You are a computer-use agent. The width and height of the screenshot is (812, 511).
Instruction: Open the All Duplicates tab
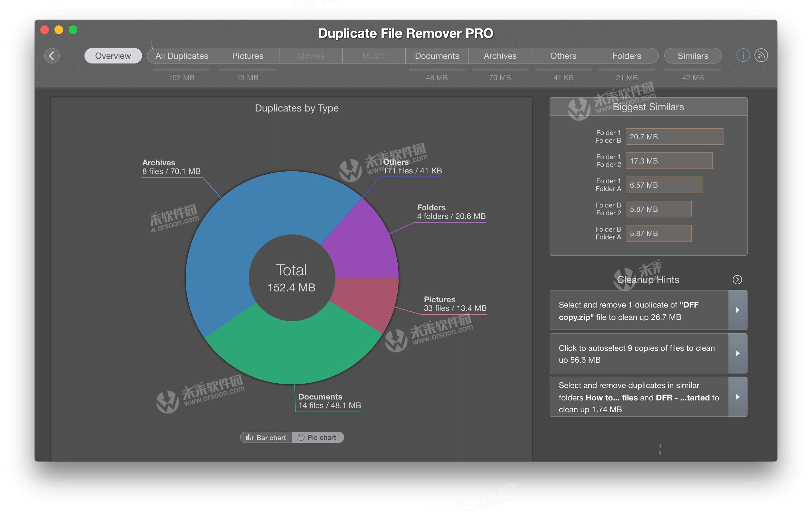(x=181, y=56)
